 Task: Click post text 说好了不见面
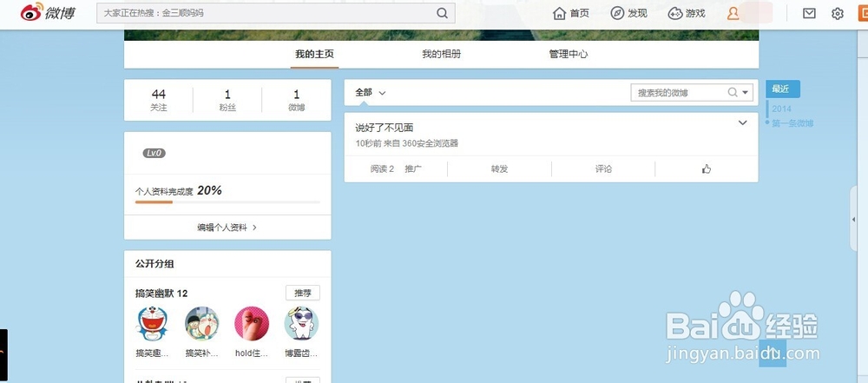pyautogui.click(x=385, y=128)
